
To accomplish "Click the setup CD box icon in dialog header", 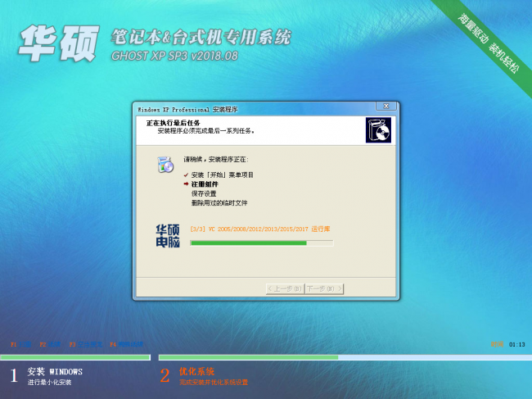I will pos(378,130).
